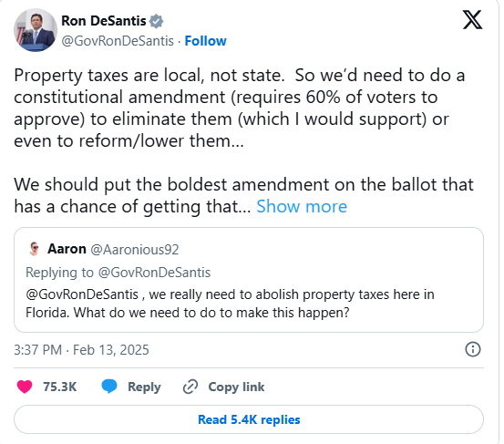The image size is (504, 444).
Task: Open Ron DeSantis profile picture
Action: (x=36, y=30)
